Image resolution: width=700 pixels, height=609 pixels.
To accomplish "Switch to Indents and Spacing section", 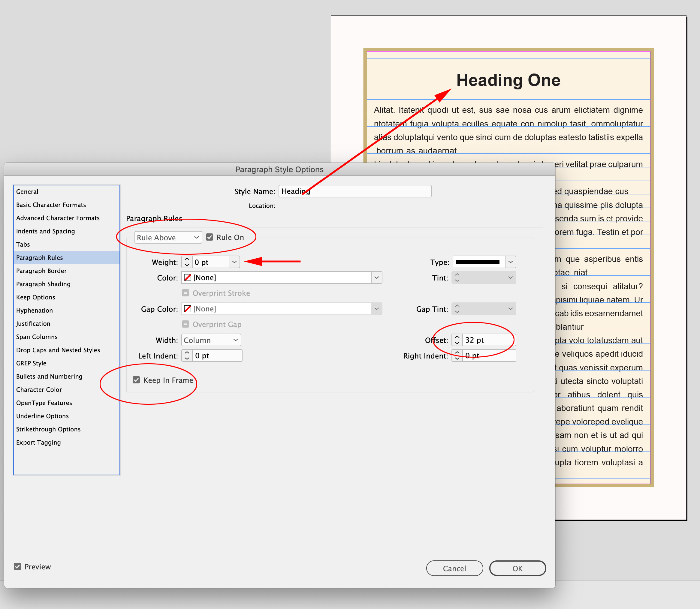I will coord(46,231).
